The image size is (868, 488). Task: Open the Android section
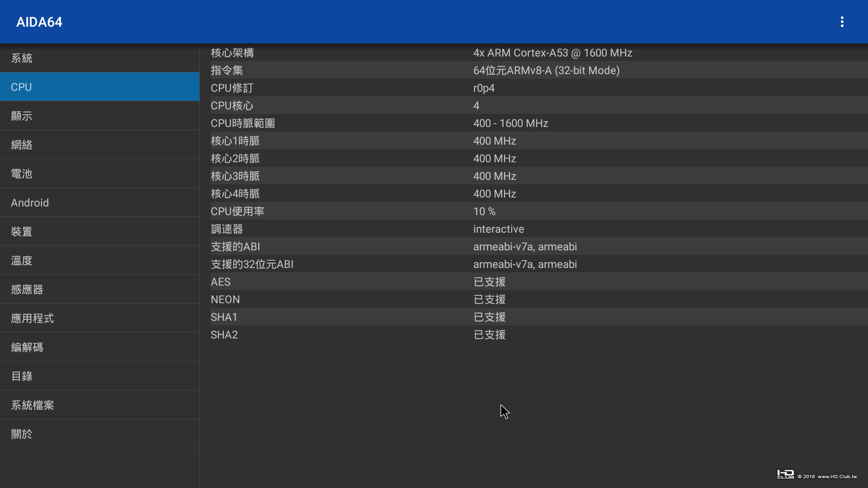99,203
